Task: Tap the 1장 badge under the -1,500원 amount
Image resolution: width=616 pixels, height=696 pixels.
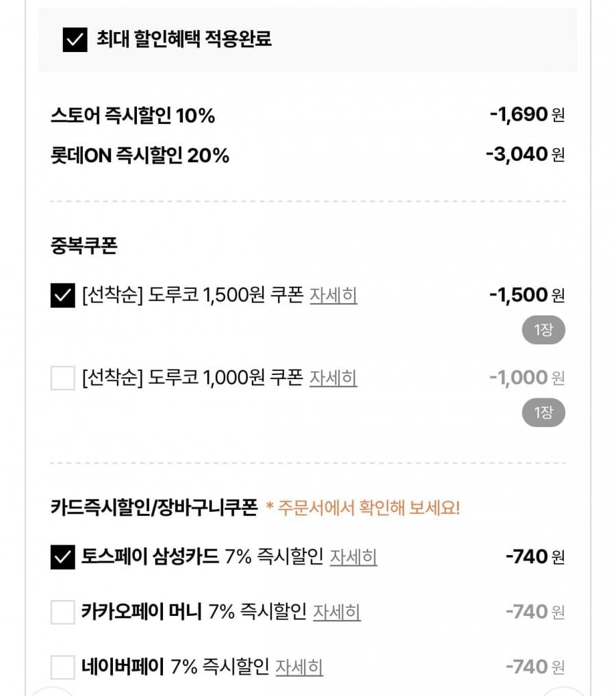Action: pos(543,331)
